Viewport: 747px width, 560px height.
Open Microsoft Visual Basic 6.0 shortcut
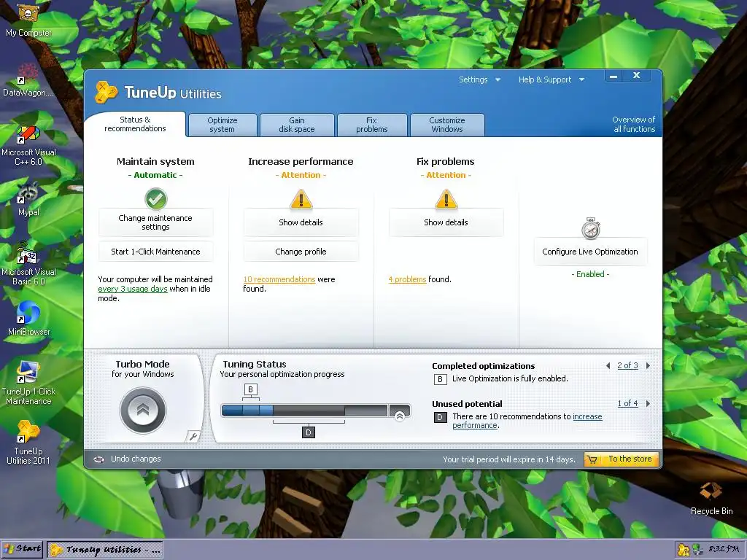pos(28,263)
